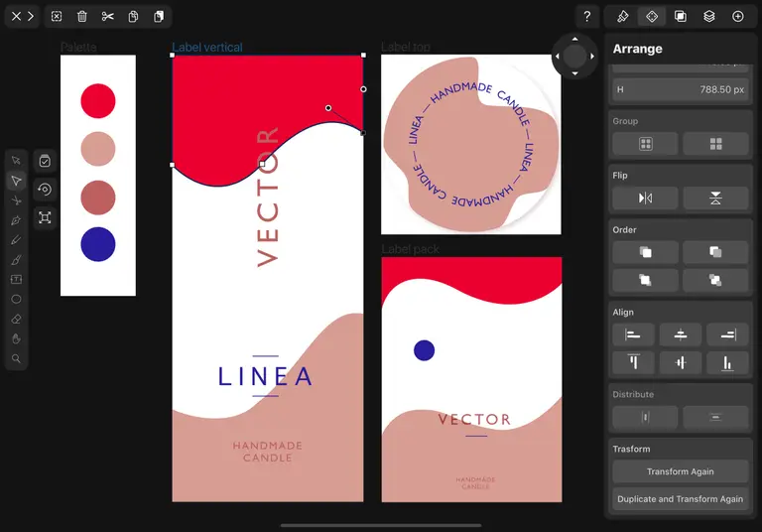Close the document with X icon

click(16, 16)
